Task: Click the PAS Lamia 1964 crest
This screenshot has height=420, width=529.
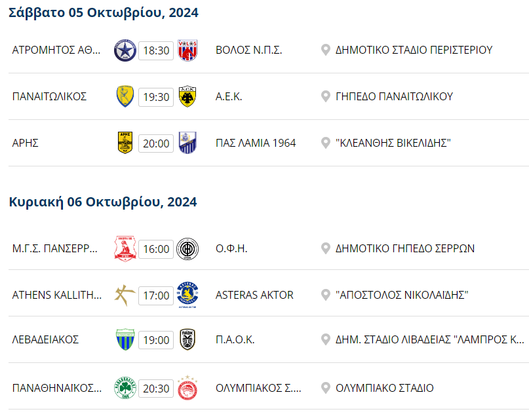Action: 187,143
